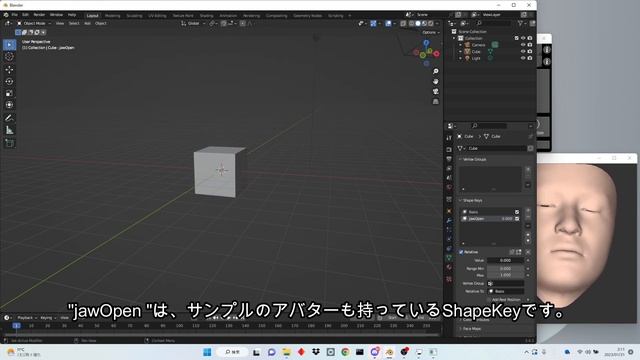Open the Object properties orange square tab
Screen dimensions: 640x360
pos(449,211)
